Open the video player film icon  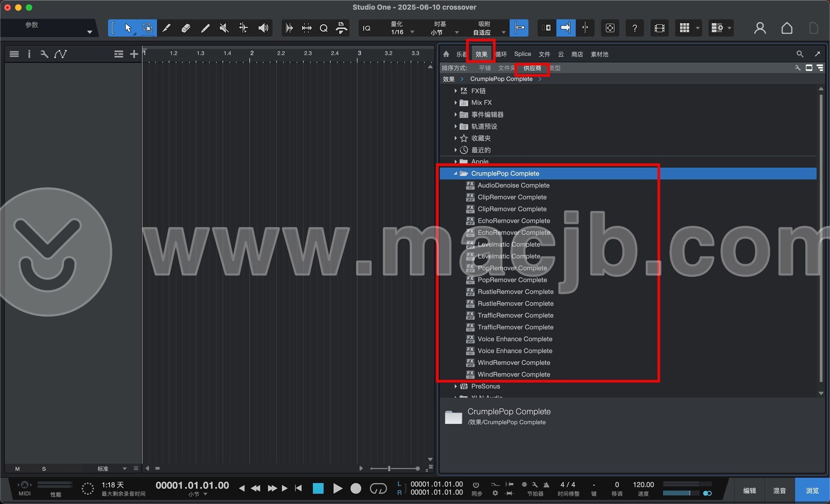659,28
